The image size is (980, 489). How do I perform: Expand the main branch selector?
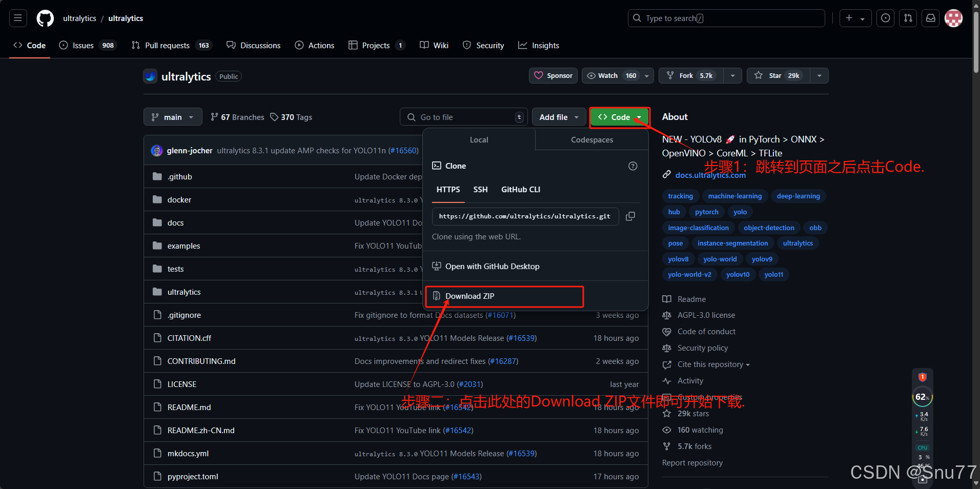point(173,117)
